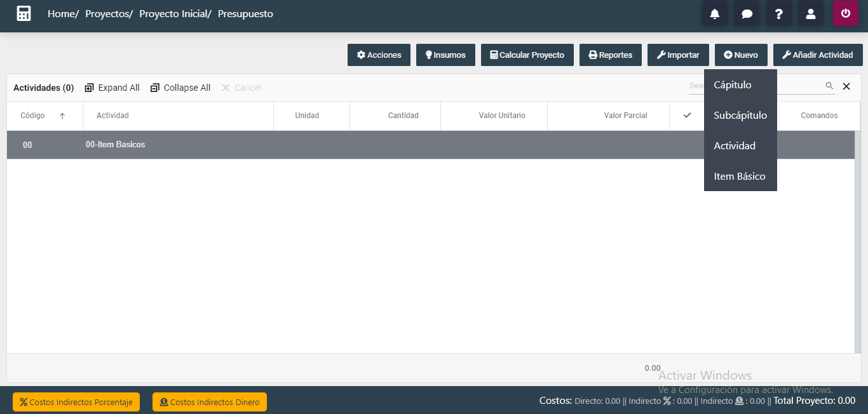
Task: Select Subcápitulo from Nuevo menu
Action: pyautogui.click(x=740, y=116)
